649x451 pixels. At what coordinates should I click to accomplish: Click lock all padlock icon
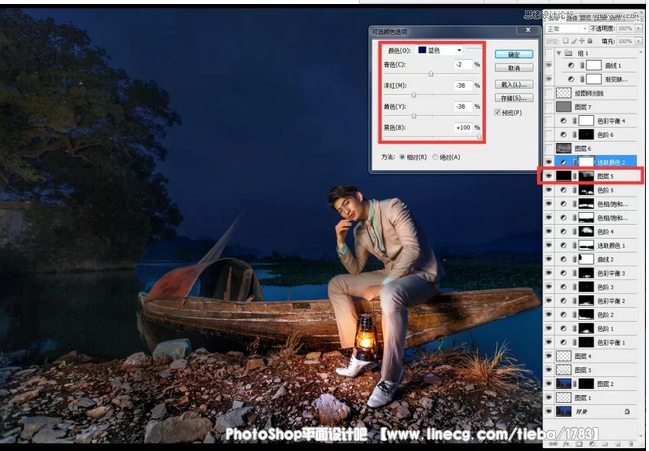pyautogui.click(x=590, y=41)
